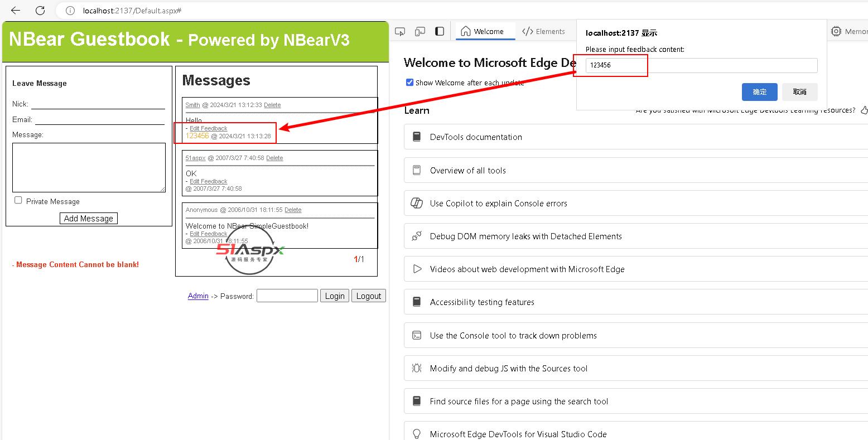This screenshot has width=868, height=440.
Task: Enable the Private Message checkbox
Action: pyautogui.click(x=18, y=201)
